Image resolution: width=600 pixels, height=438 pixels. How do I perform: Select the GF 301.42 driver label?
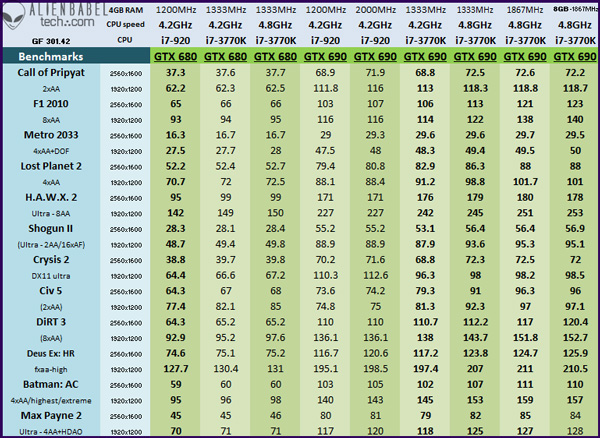click(51, 41)
